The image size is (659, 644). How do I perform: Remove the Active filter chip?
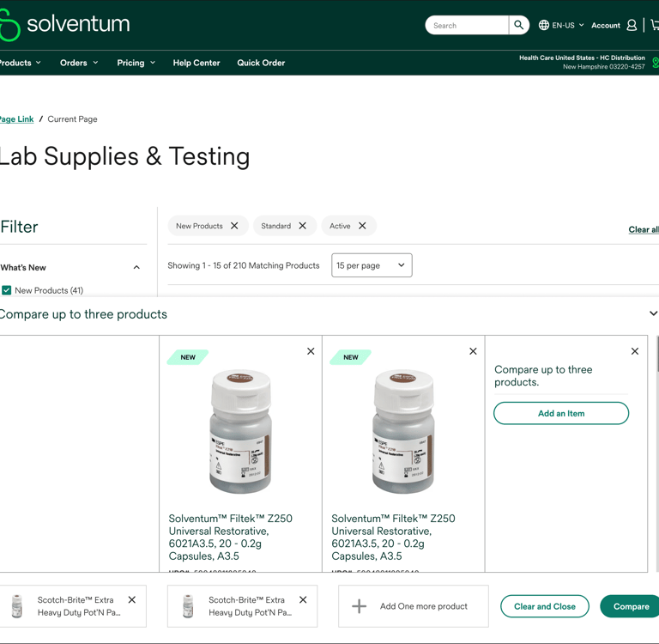(362, 226)
